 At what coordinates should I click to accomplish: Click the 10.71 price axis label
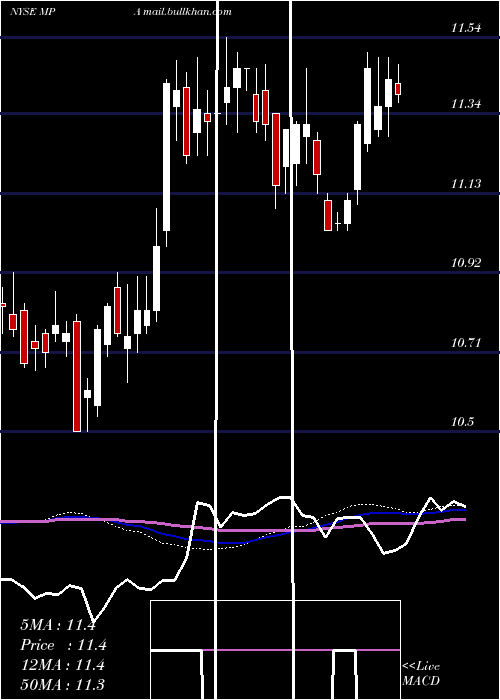point(466,343)
